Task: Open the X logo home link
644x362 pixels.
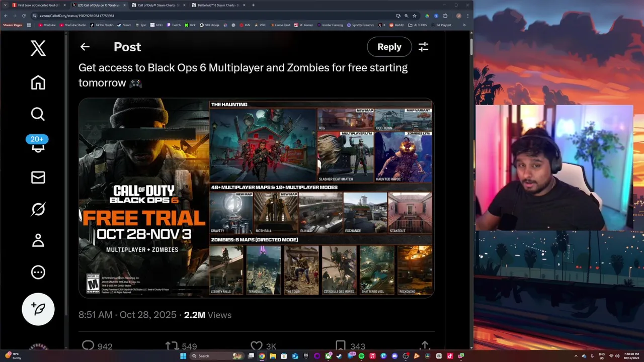Action: click(x=38, y=48)
